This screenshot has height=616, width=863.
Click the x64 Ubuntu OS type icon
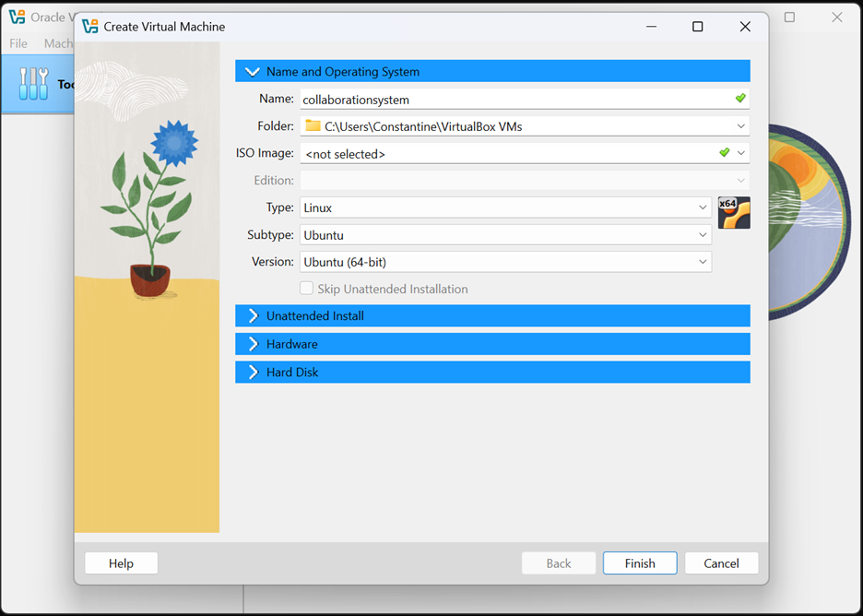click(734, 212)
